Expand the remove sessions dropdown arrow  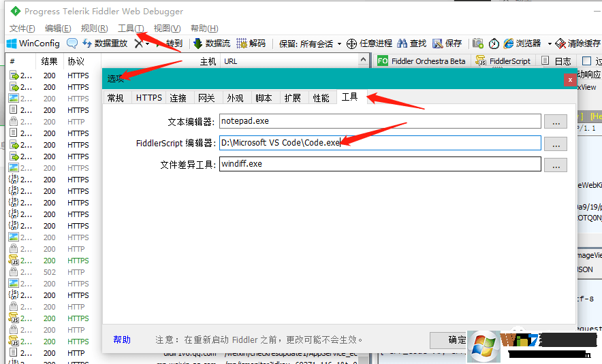(147, 44)
